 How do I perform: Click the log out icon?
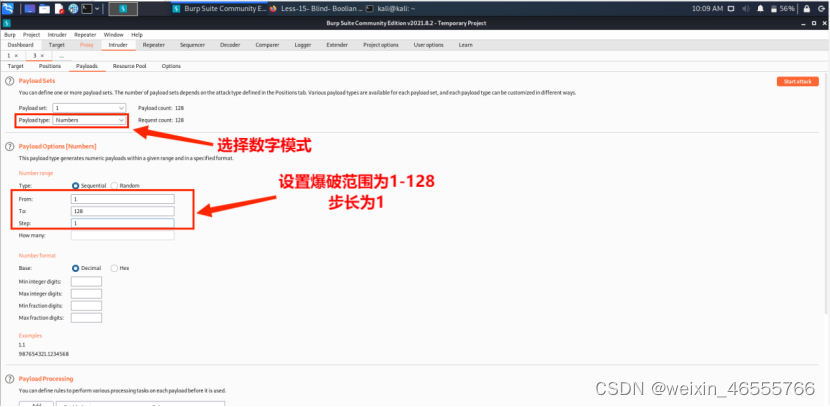pyautogui.click(x=822, y=8)
